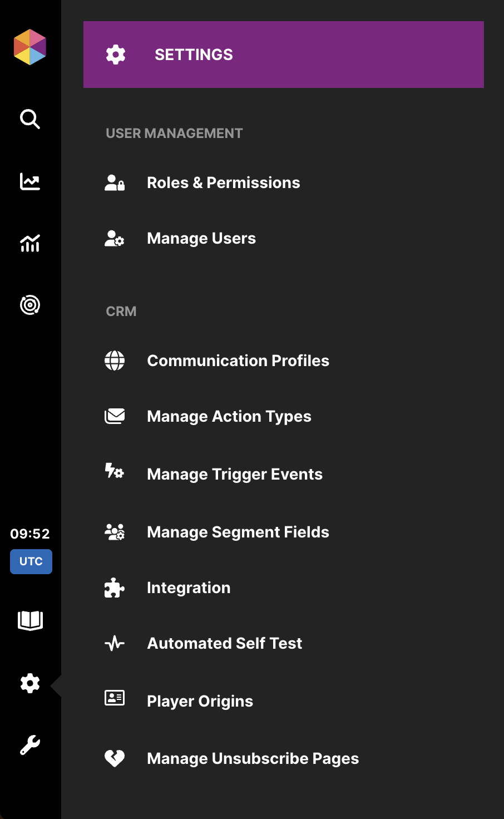504x819 pixels.
Task: Select Automated Self Test
Action: [x=224, y=643]
